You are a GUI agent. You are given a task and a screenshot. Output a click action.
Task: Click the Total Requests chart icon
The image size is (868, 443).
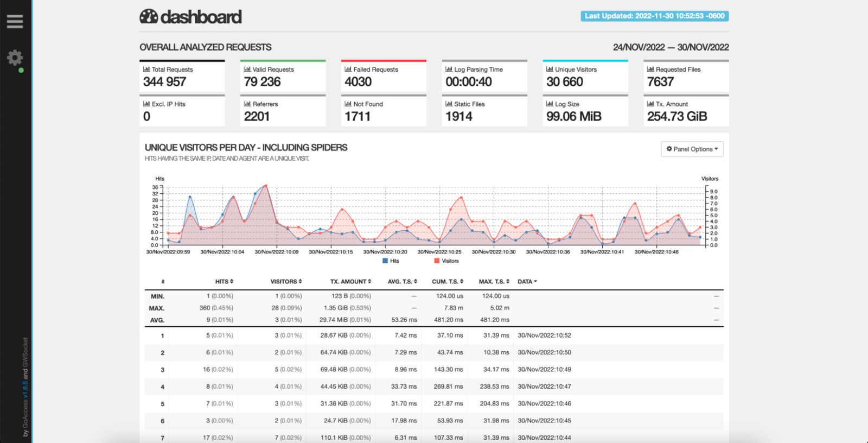tap(146, 69)
